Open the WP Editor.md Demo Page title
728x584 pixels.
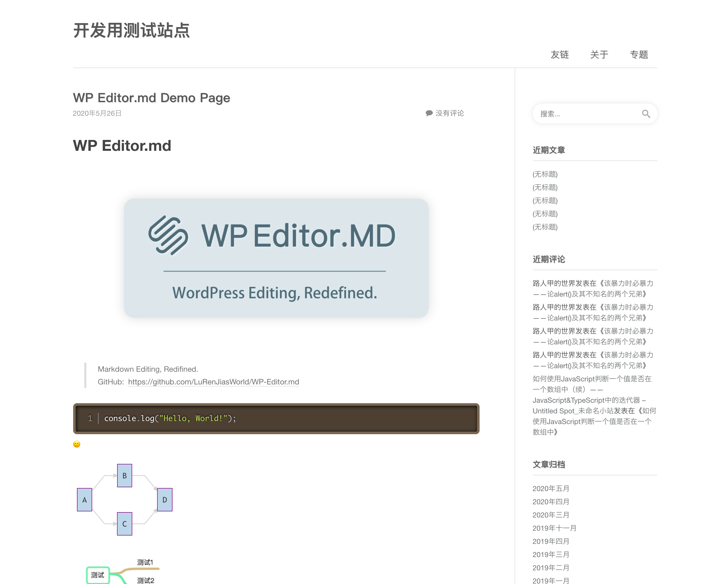pyautogui.click(x=151, y=98)
